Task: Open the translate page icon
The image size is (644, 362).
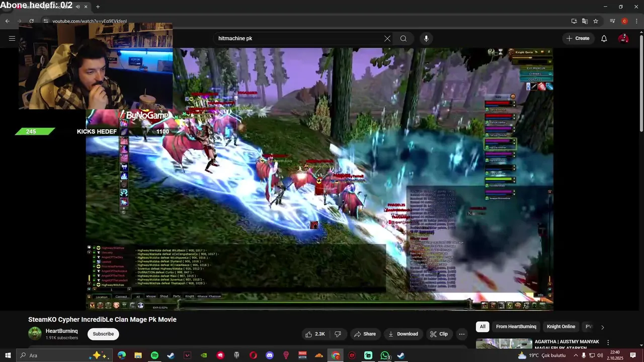Action: [585, 21]
